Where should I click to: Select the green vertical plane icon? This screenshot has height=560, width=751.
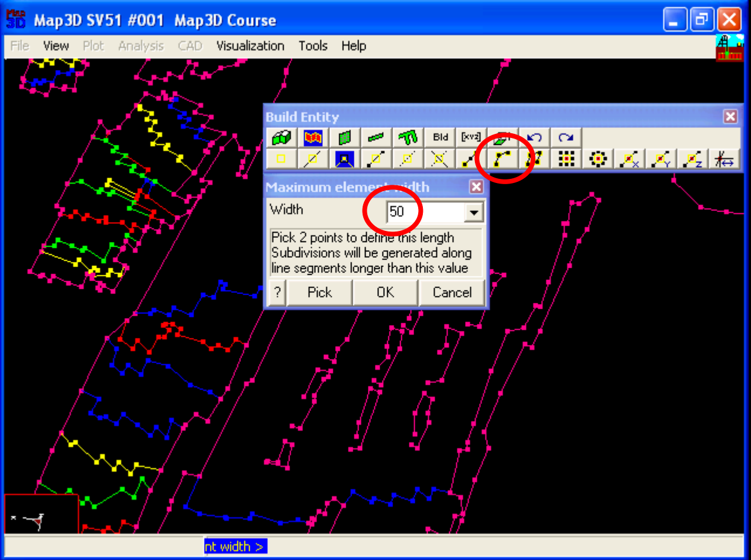(x=345, y=137)
